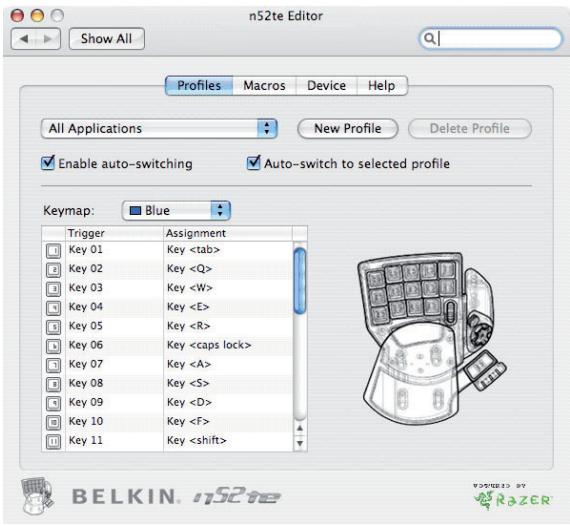Select the Key <tab> assignment
The height and width of the screenshot is (526, 570).
(x=193, y=250)
